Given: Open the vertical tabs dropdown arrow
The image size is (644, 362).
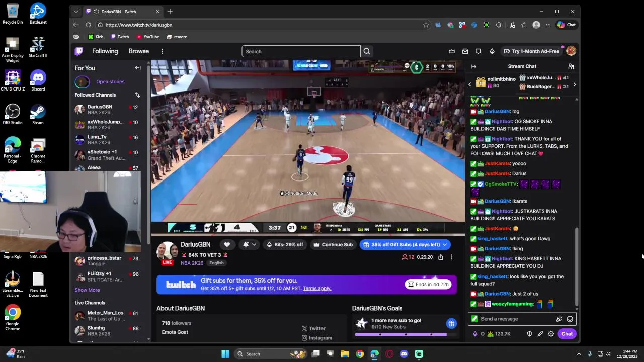Looking at the screenshot, I should (x=76, y=12).
